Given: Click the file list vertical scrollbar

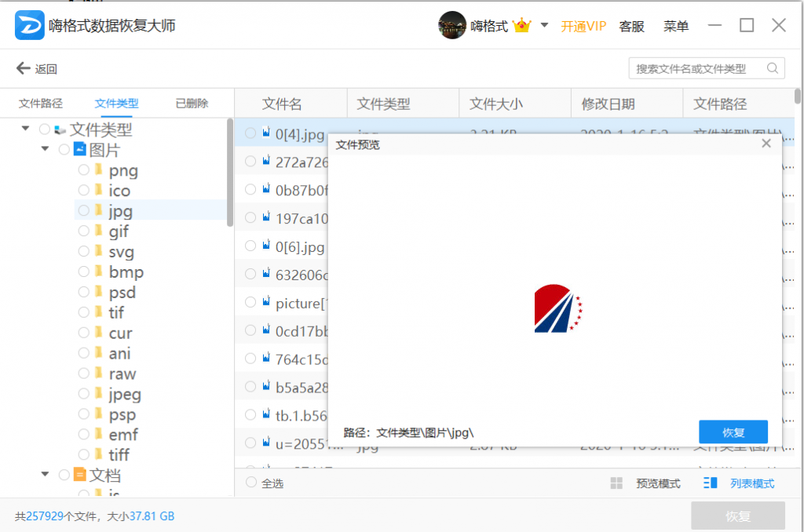Looking at the screenshot, I should (x=798, y=97).
